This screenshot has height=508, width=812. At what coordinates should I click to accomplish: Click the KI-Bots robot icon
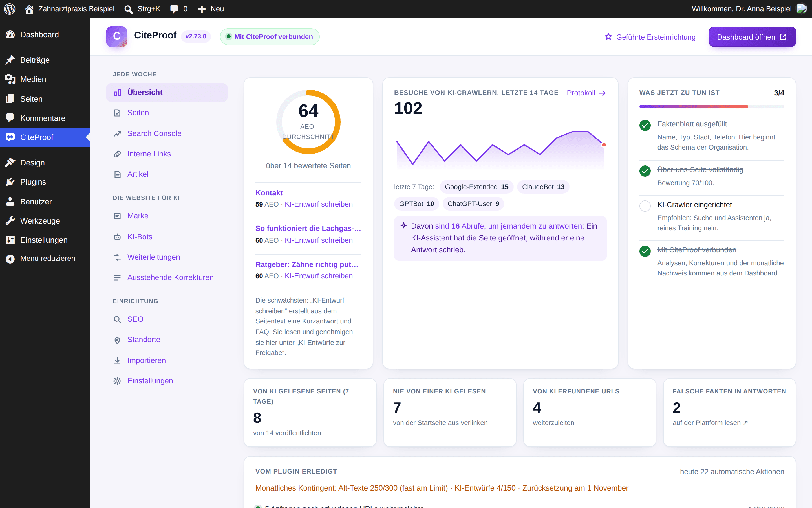tap(117, 237)
